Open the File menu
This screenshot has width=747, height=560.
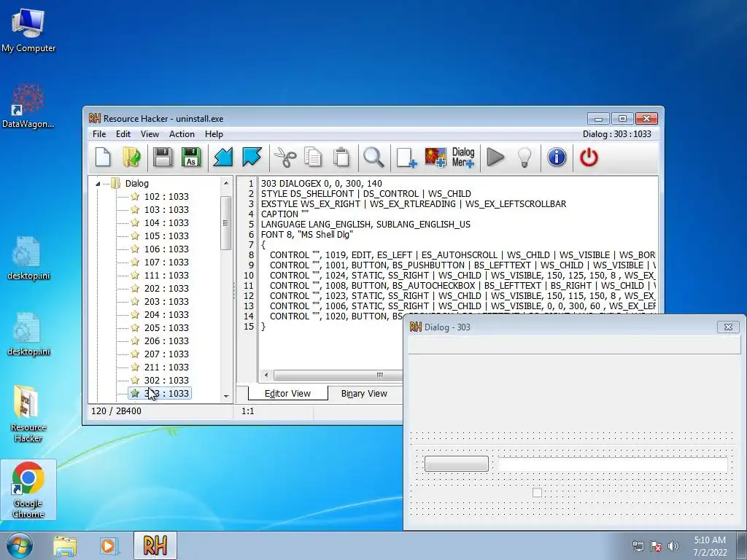[99, 134]
